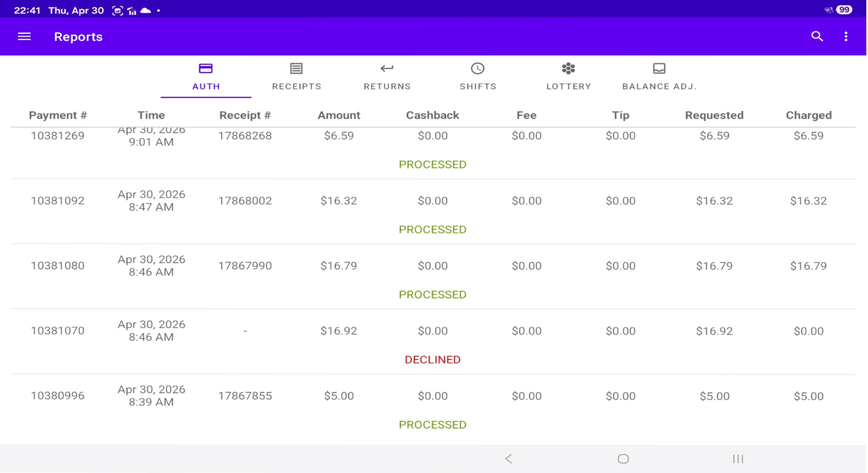This screenshot has height=473, width=868.
Task: Click receipt number 17868002
Action: pyautogui.click(x=245, y=201)
